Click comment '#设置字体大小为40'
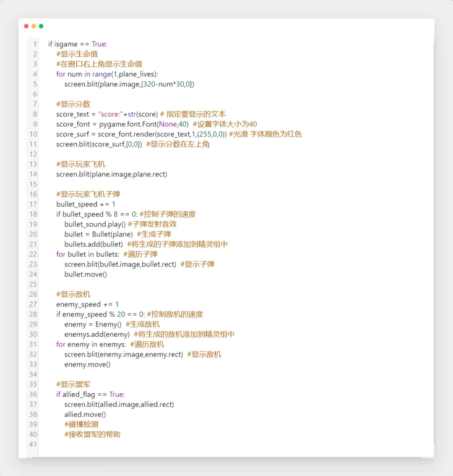 (x=225, y=124)
